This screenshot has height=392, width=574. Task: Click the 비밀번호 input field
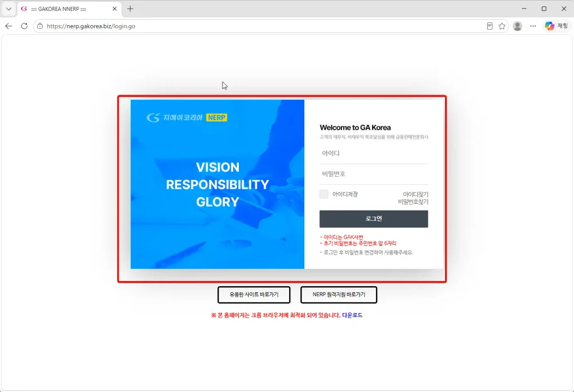click(x=374, y=174)
